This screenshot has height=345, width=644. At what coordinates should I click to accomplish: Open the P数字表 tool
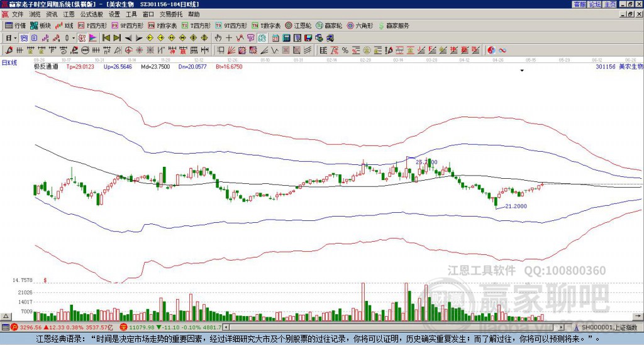[163, 25]
